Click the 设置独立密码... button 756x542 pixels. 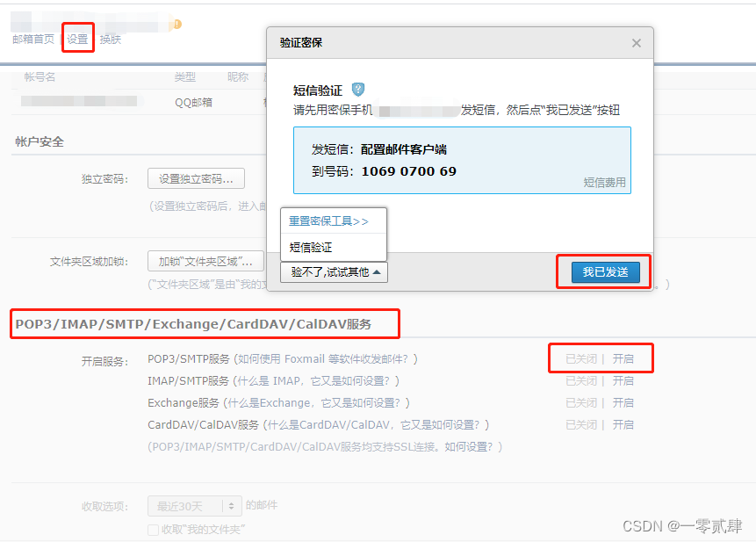pos(196,179)
